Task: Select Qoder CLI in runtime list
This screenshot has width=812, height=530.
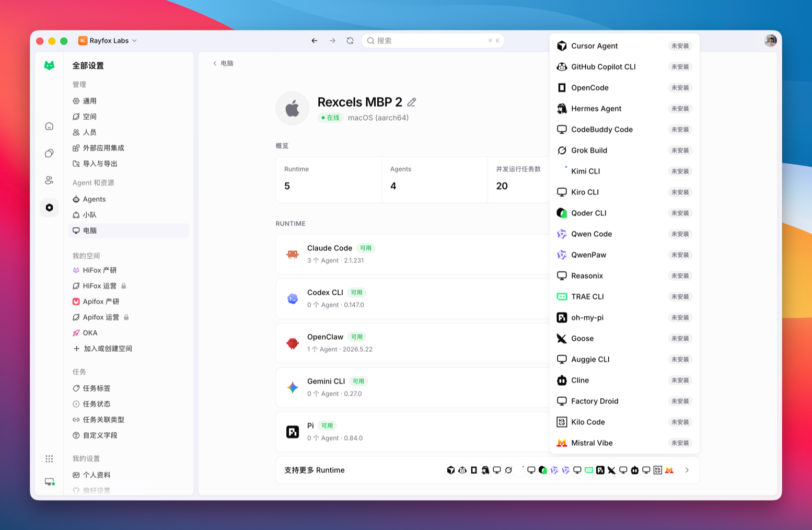Action: point(624,213)
